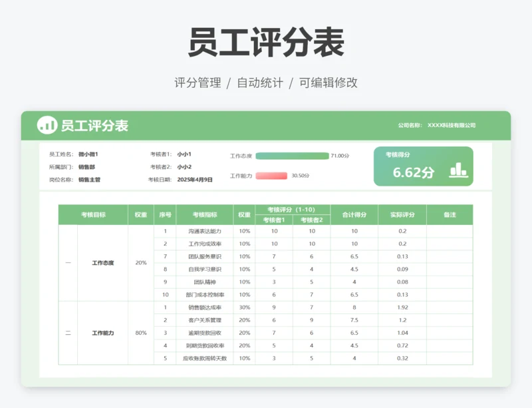Click the 工作能力 category cell
Image resolution: width=532 pixels, height=408 pixels.
click(103, 333)
